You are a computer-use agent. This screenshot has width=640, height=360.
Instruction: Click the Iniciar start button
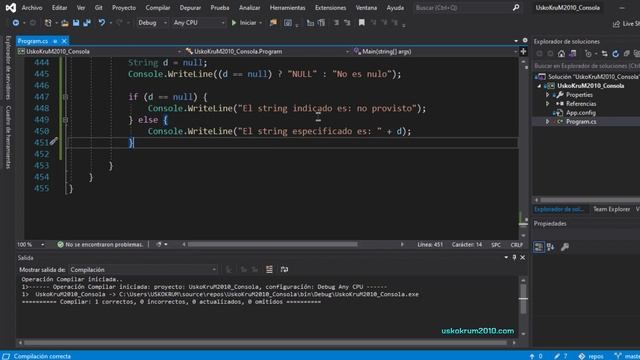(x=244, y=23)
